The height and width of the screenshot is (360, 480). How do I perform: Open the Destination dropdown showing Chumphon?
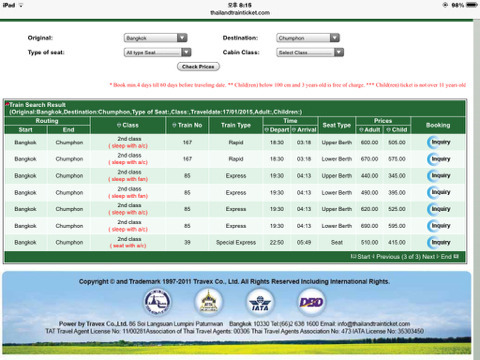[308, 38]
